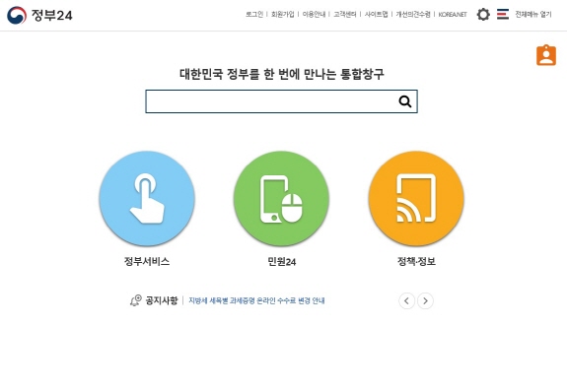
Task: Click the orange ID badge icon
Action: [546, 55]
